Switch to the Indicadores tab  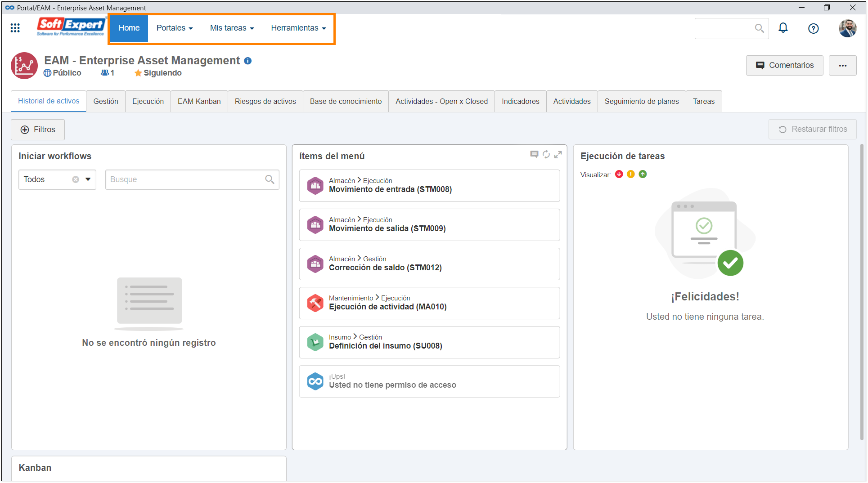click(521, 102)
